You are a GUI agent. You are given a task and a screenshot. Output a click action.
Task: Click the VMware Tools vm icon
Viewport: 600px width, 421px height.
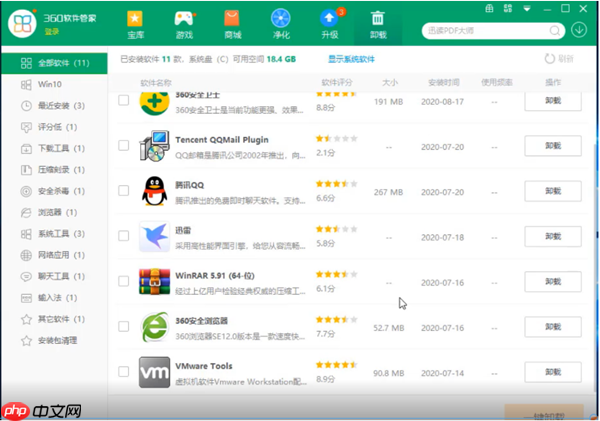(154, 372)
